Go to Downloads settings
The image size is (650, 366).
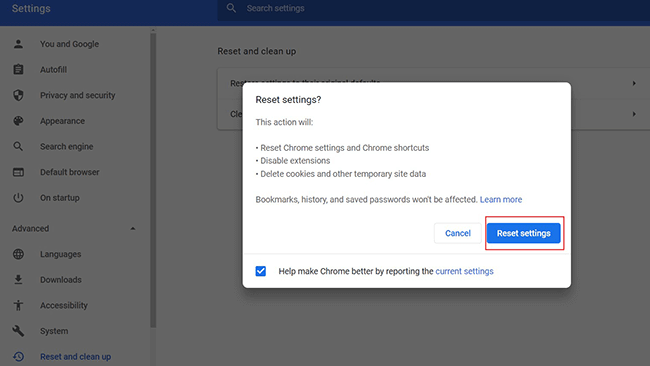(61, 280)
